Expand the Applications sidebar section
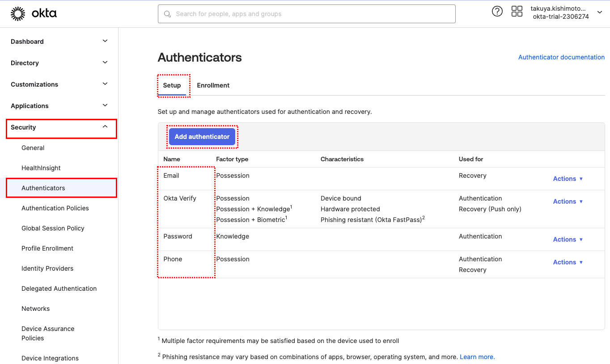The image size is (610, 364). pyautogui.click(x=105, y=105)
